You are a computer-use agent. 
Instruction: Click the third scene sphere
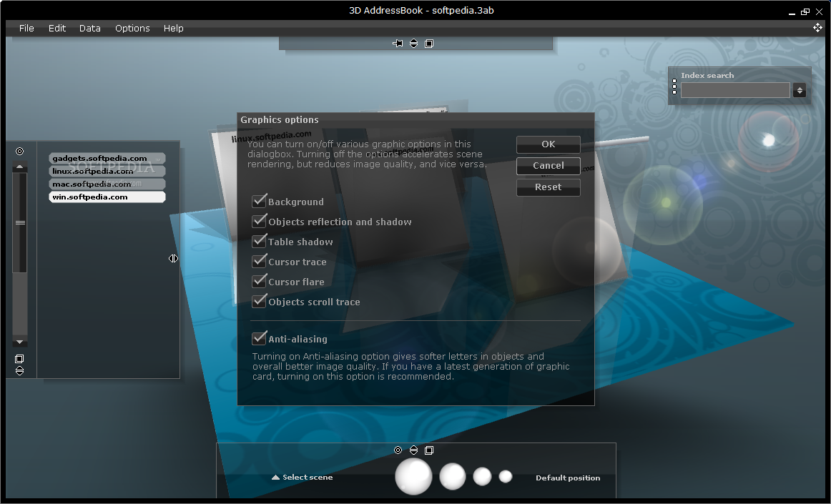tap(482, 476)
